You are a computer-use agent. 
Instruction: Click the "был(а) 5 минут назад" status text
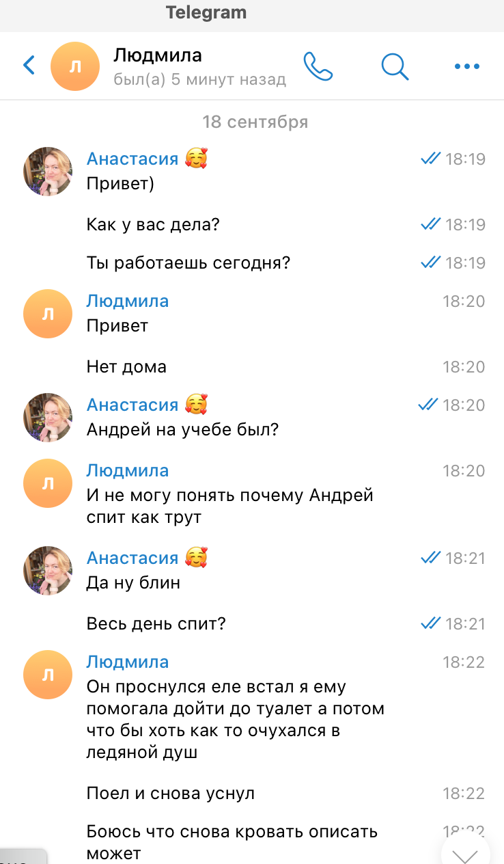pyautogui.click(x=199, y=80)
